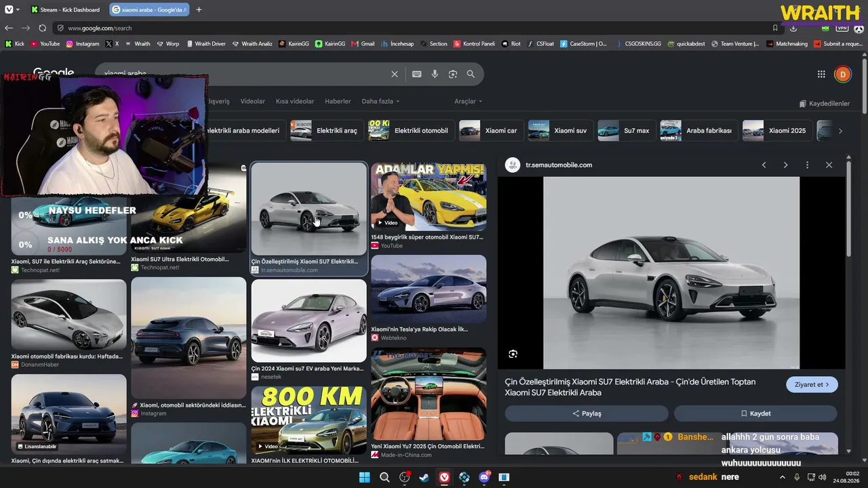This screenshot has height=488, width=868.
Task: Clear the Google search box text
Action: tap(395, 74)
